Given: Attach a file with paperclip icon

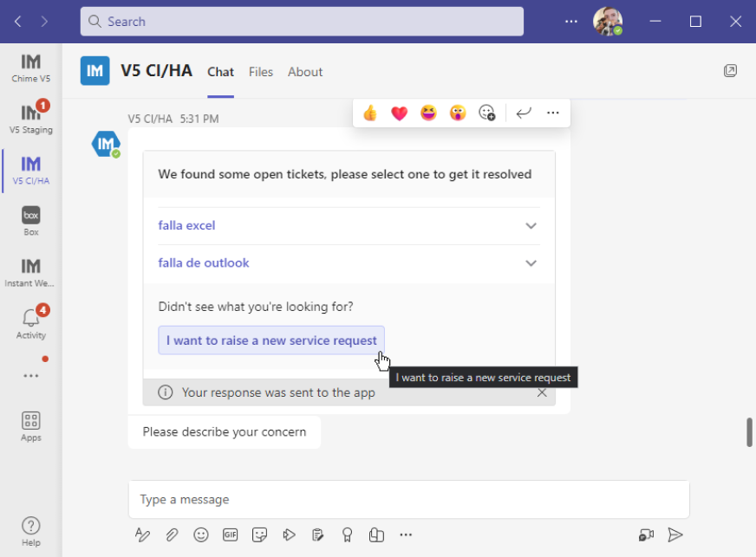Looking at the screenshot, I should click(172, 534).
